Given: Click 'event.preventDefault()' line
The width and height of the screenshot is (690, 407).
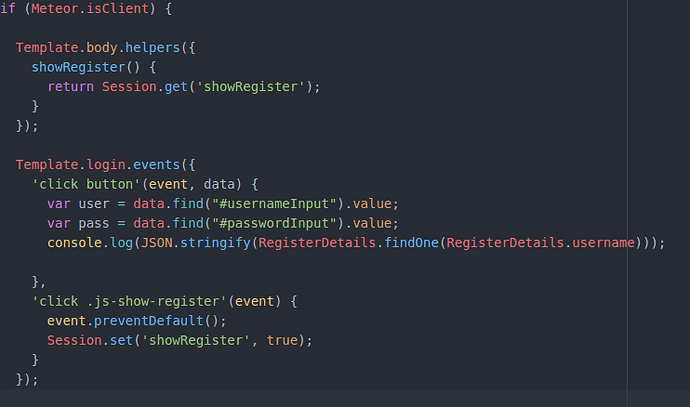Looking at the screenshot, I should pos(137,321).
